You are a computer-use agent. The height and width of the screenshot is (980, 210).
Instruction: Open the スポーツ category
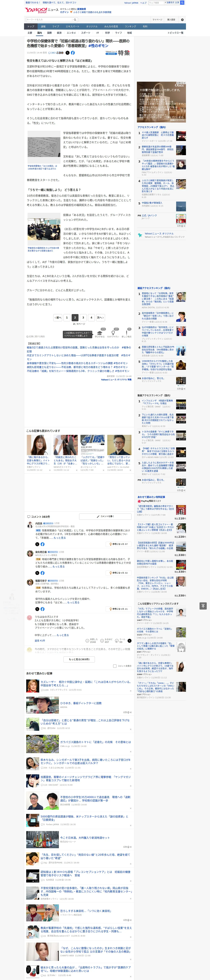(86, 33)
